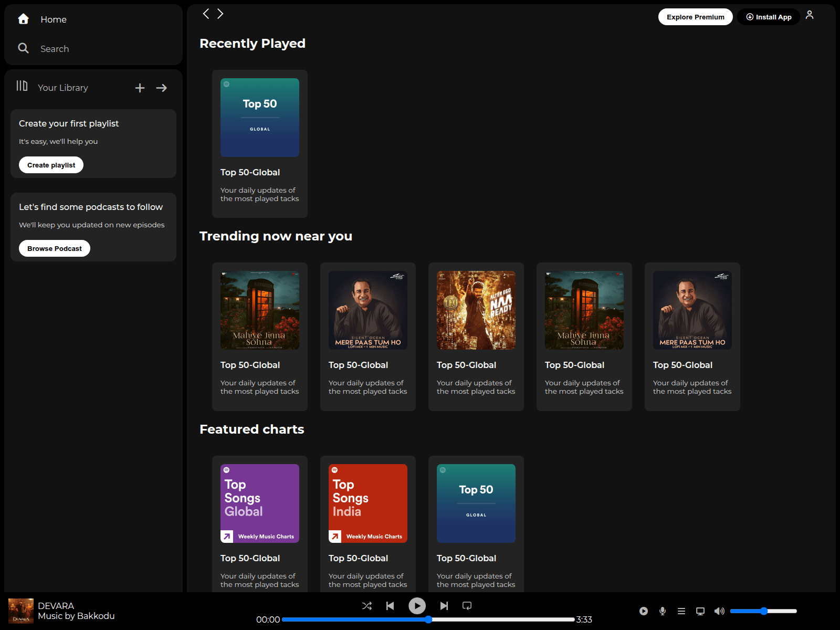The image size is (840, 630).
Task: Select Your Library label
Action: coord(63,88)
